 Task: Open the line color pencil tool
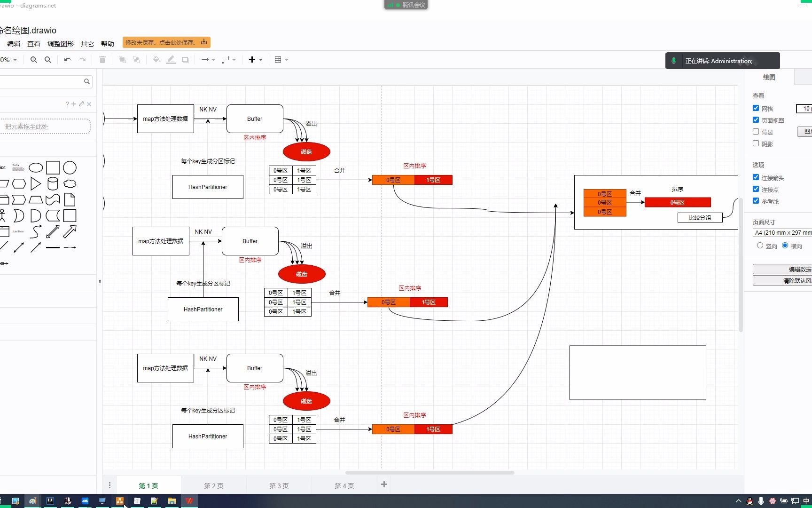click(x=171, y=60)
